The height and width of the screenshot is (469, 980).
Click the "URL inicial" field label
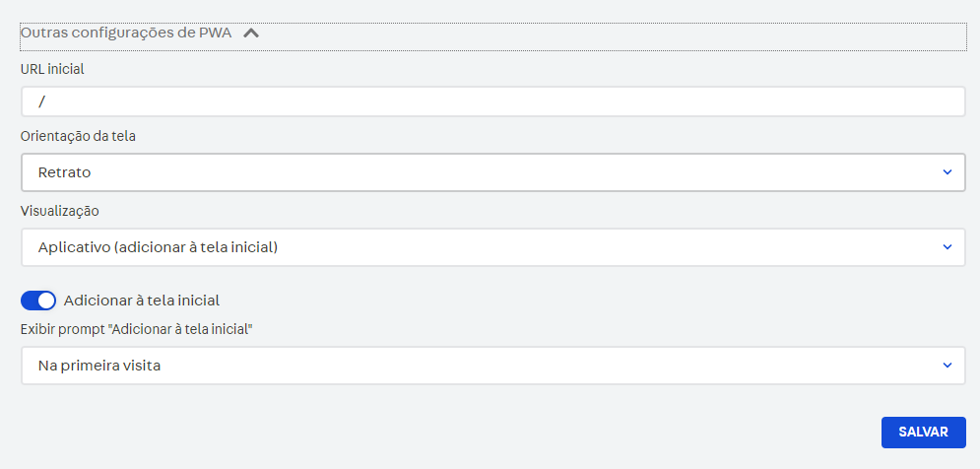click(x=52, y=68)
